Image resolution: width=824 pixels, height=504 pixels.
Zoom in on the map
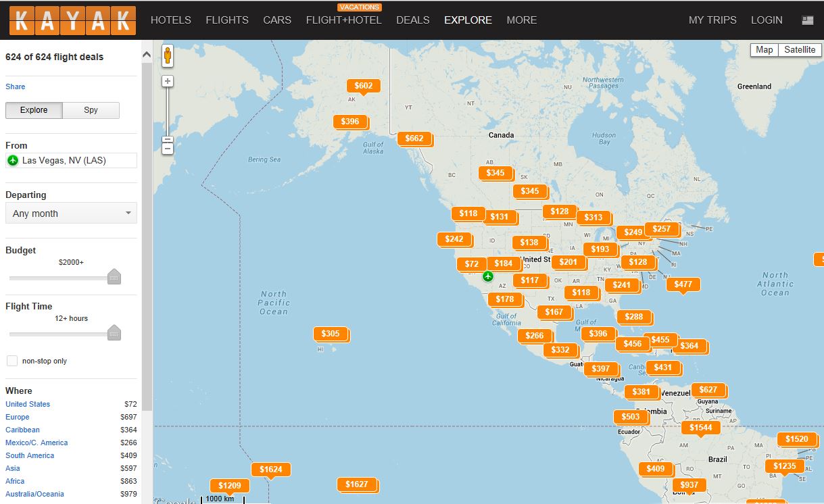[168, 81]
